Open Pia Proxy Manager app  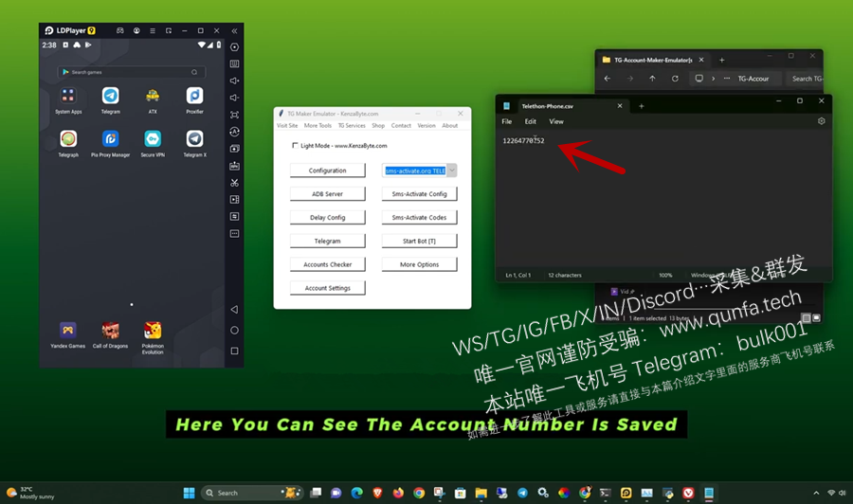111,139
